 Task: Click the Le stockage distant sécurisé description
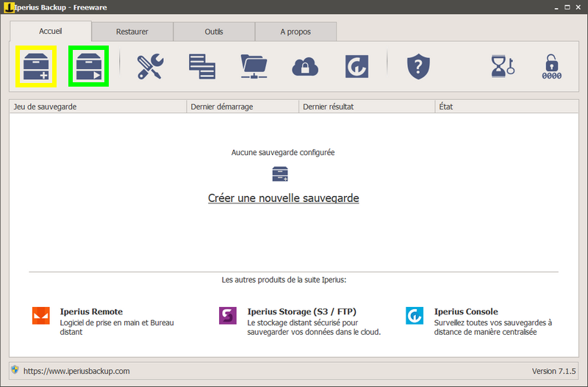click(314, 328)
